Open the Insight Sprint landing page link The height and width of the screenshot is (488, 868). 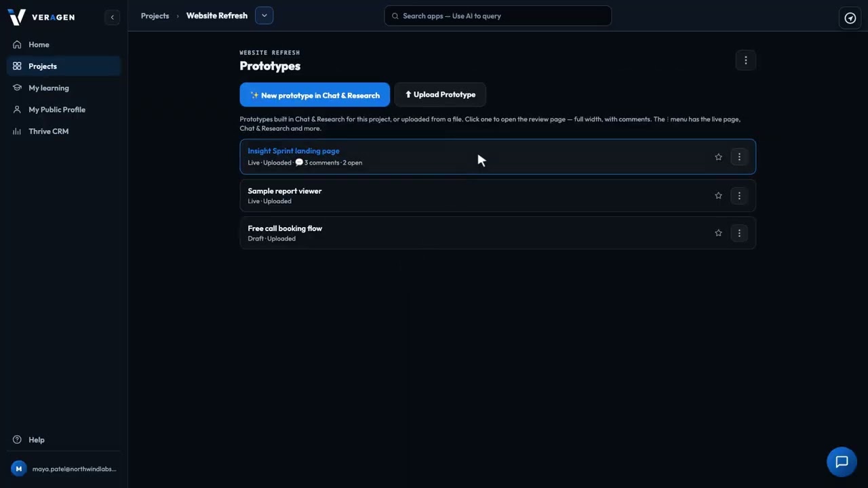point(294,151)
